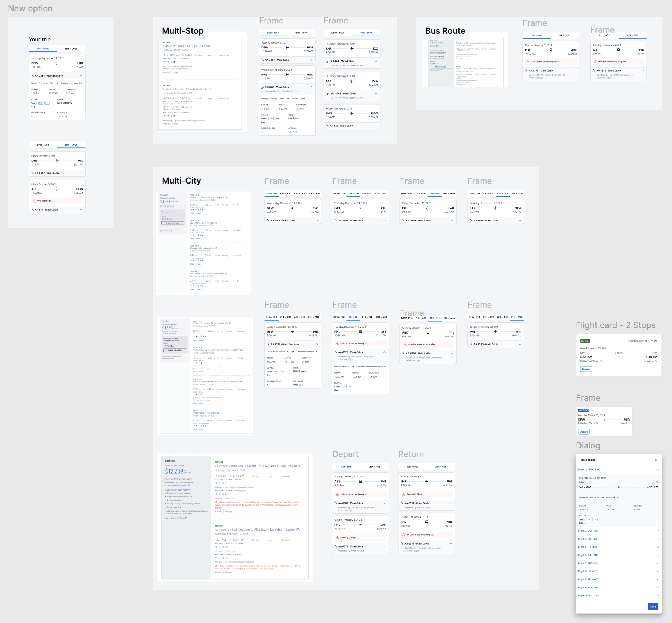Click American Airlines logo beside AA 2608
The width and height of the screenshot is (672, 623).
click(336, 221)
